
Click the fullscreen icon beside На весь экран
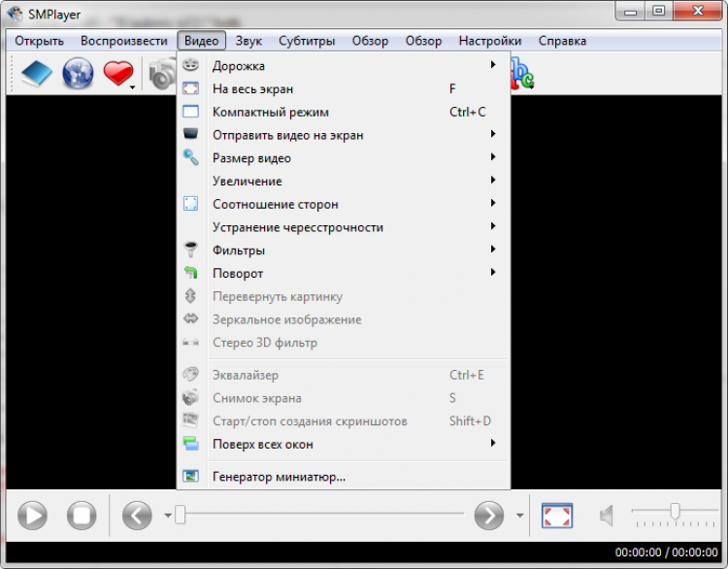tap(190, 88)
